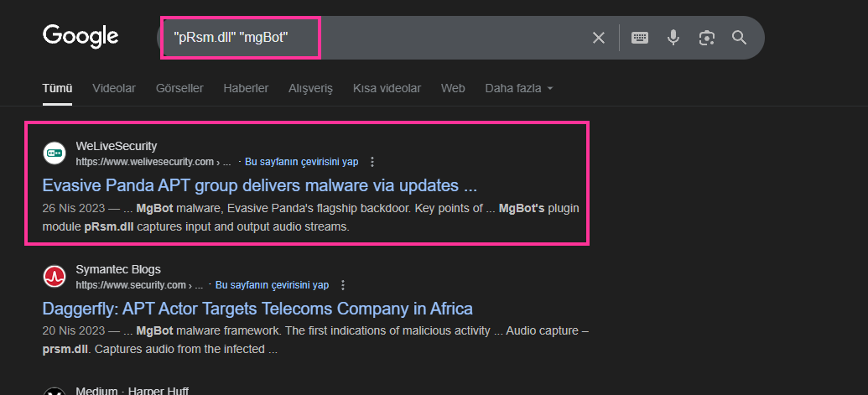Open three-dot menu for WeLiveSecurity result
This screenshot has width=868, height=395.
pyautogui.click(x=372, y=162)
